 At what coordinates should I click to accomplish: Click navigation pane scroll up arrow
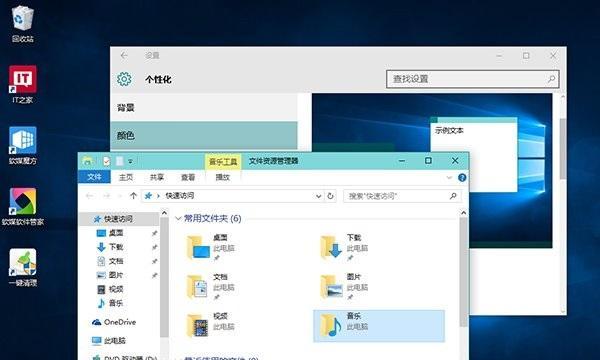coord(164,213)
